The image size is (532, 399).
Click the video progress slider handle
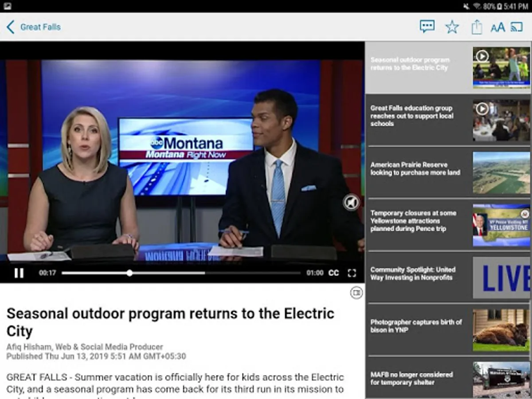point(129,273)
